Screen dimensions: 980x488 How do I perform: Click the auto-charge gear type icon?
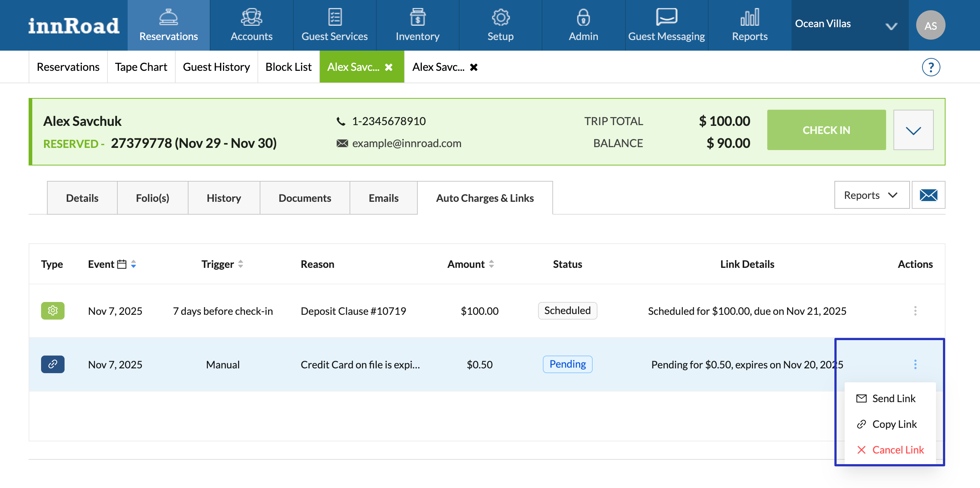coord(52,311)
